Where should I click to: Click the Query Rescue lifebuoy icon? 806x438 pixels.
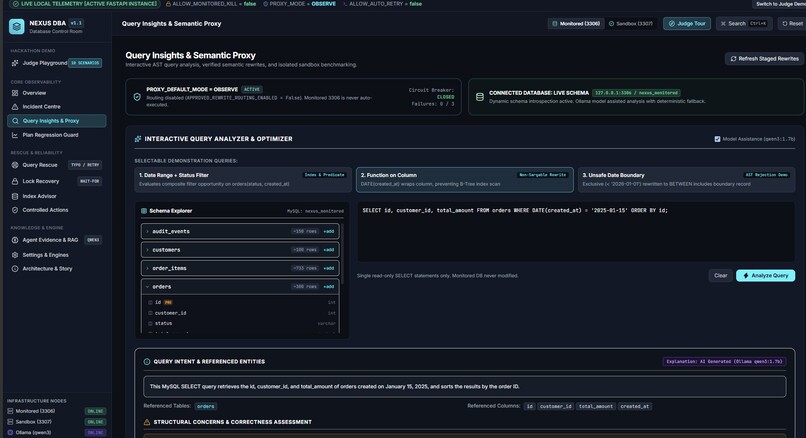(x=15, y=165)
